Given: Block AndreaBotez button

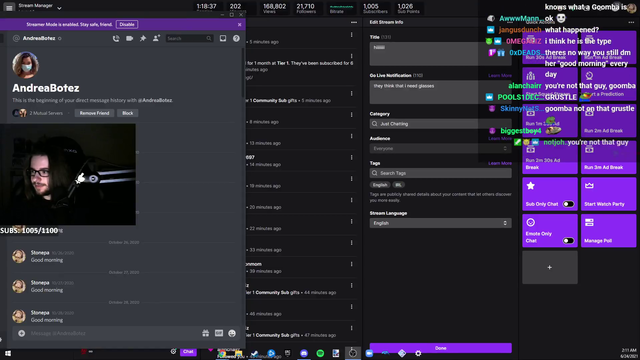Looking at the screenshot, I should (x=128, y=113).
